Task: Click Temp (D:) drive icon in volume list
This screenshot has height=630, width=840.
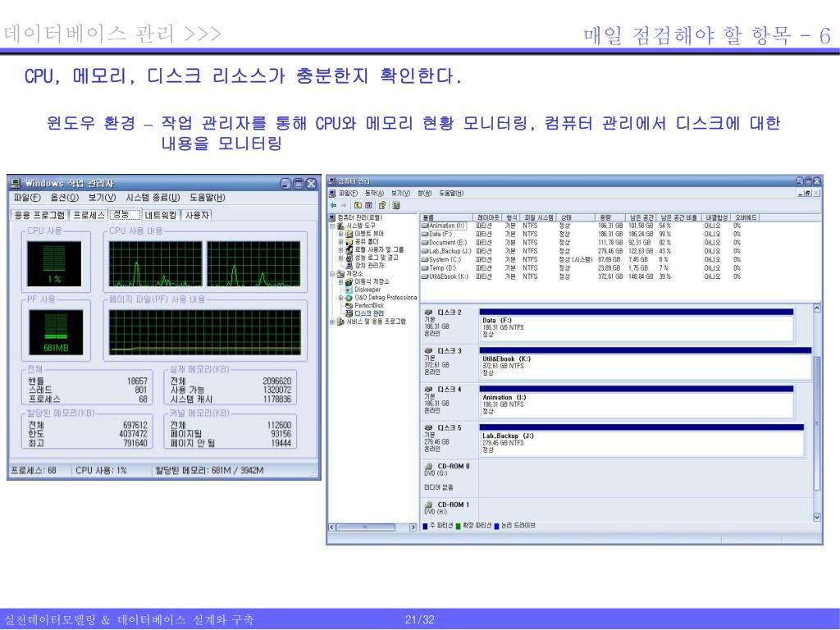Action: tap(425, 268)
